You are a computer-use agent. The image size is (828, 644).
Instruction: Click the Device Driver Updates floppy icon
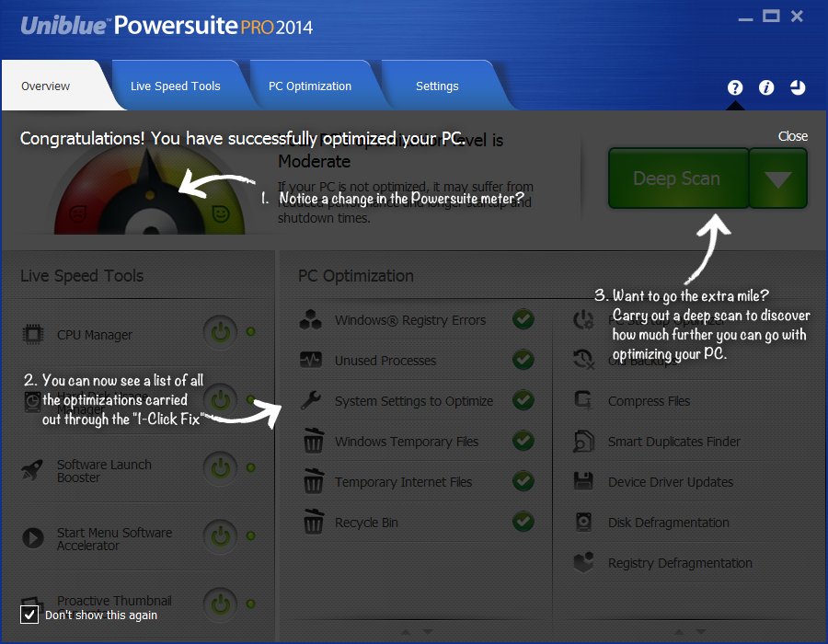point(583,481)
